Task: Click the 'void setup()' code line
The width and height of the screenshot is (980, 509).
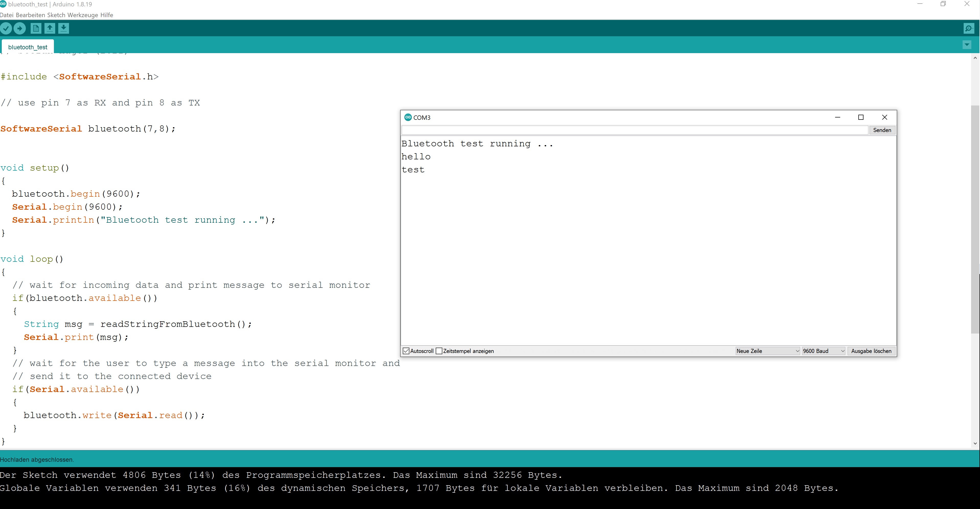Action: 35,168
